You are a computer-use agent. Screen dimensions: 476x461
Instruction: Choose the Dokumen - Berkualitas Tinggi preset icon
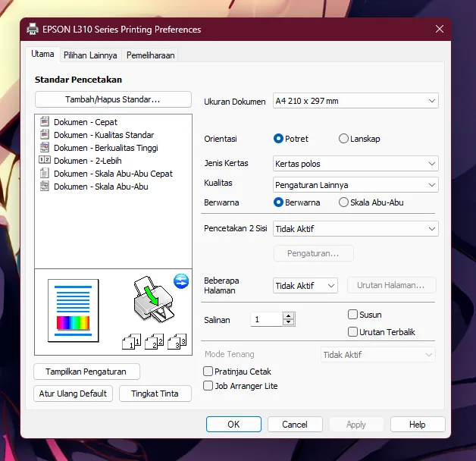tap(45, 148)
